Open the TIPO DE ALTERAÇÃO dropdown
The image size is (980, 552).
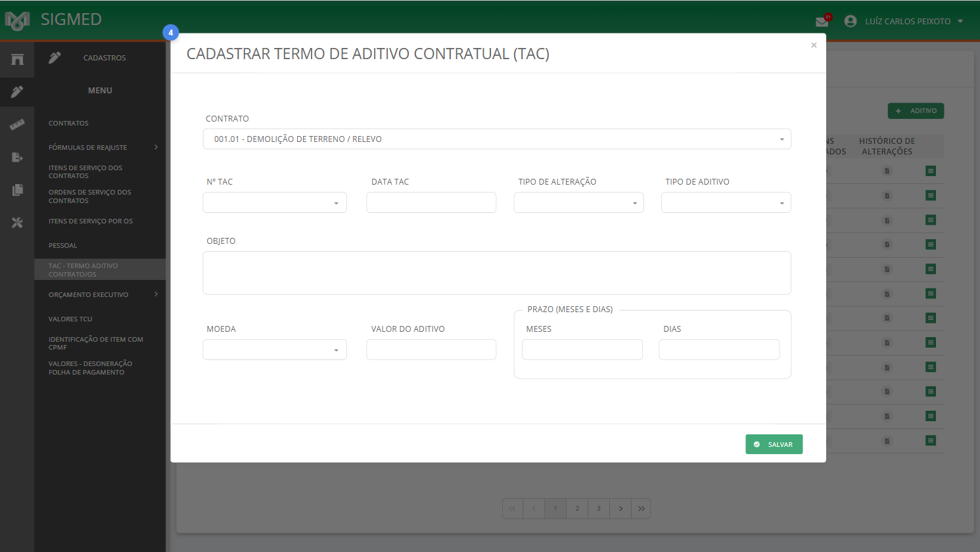[579, 202]
